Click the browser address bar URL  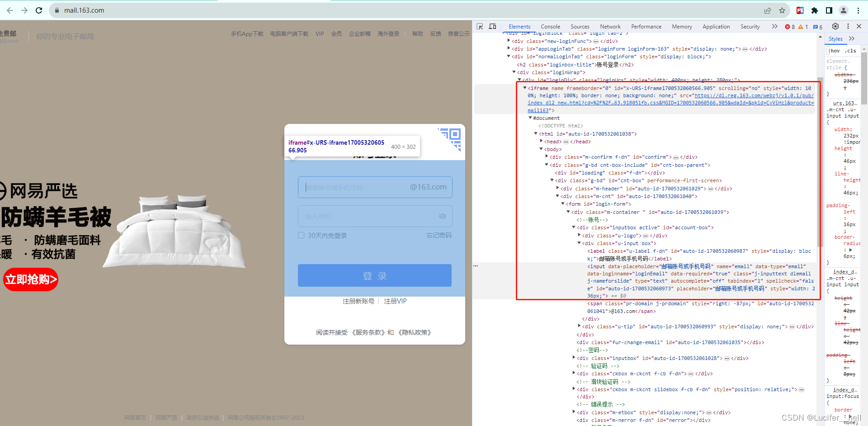click(x=84, y=10)
